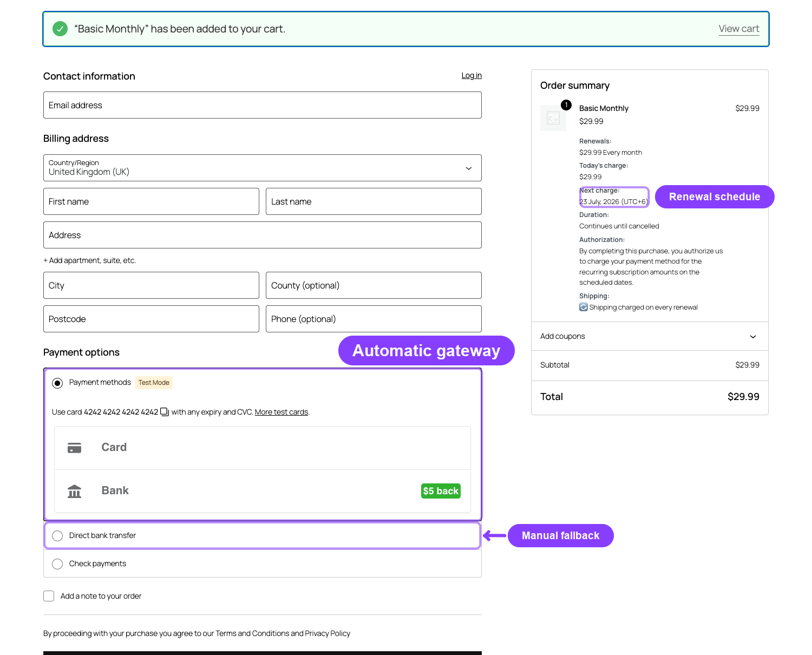Screen dimensions: 812x655
Task: Click into the First name field
Action: click(151, 201)
